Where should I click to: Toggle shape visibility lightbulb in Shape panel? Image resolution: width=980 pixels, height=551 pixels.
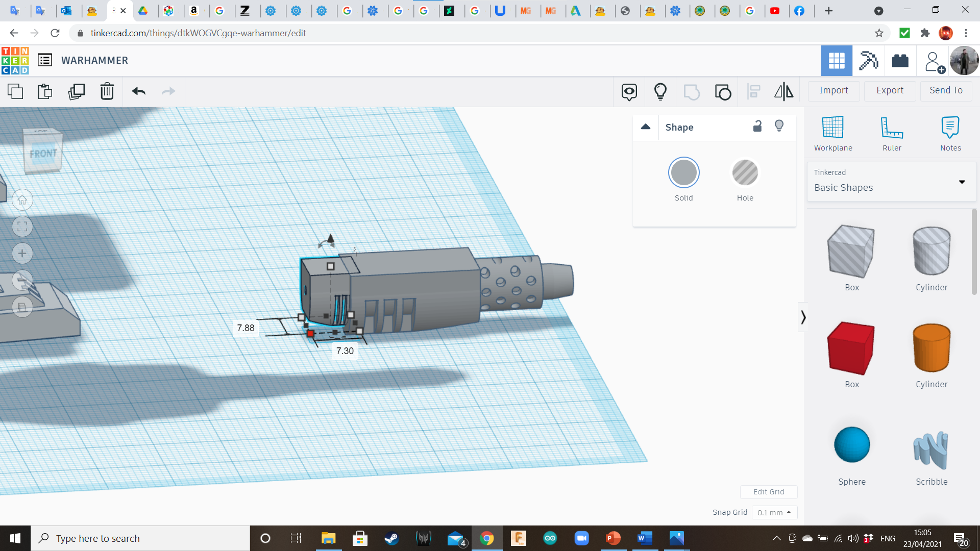coord(779,126)
